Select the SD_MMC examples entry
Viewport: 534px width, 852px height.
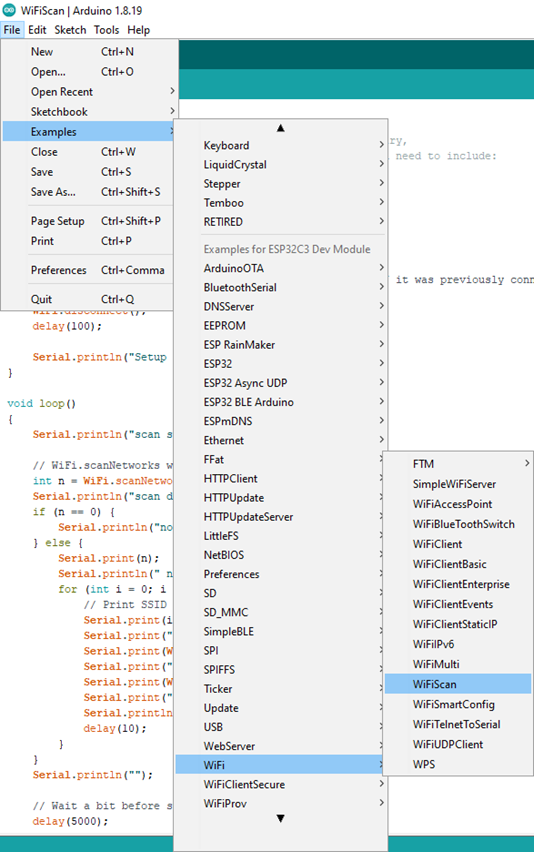click(x=280, y=612)
